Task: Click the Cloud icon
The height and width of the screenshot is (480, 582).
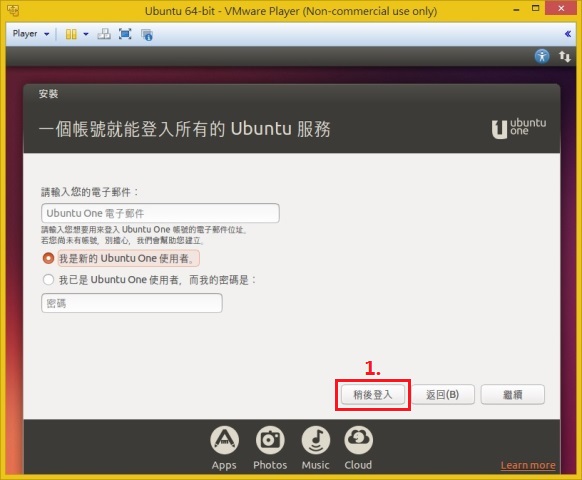Action: [358, 440]
